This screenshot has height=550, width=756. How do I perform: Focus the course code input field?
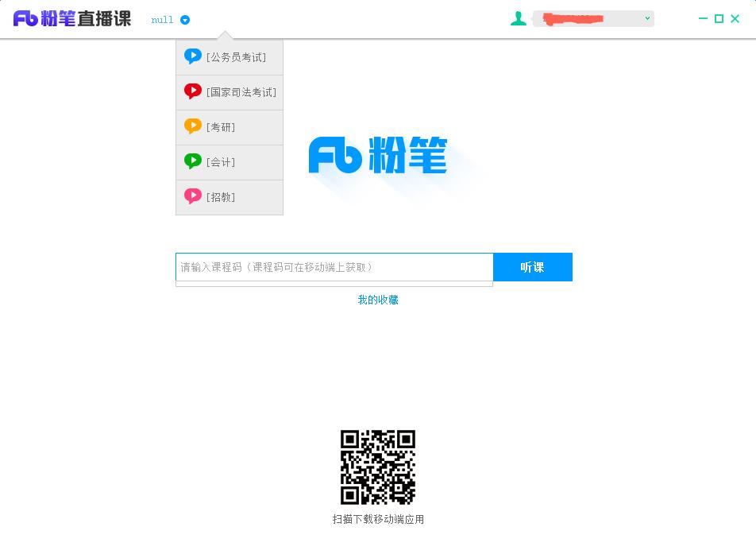click(334, 267)
